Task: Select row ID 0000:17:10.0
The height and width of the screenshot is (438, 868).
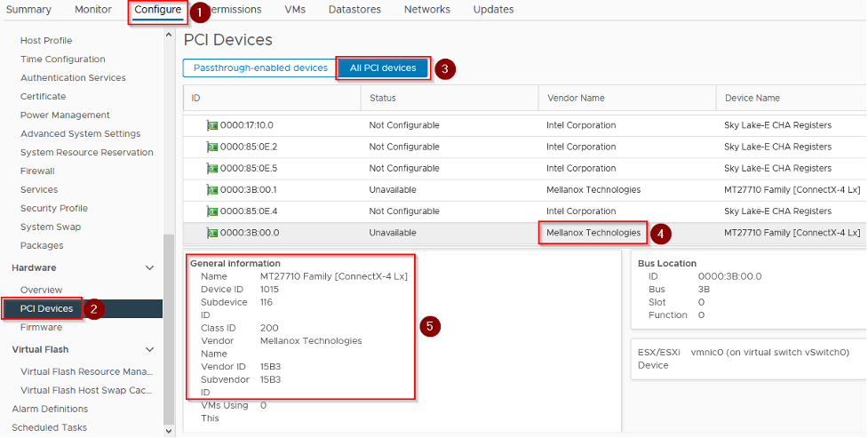Action: [x=246, y=125]
